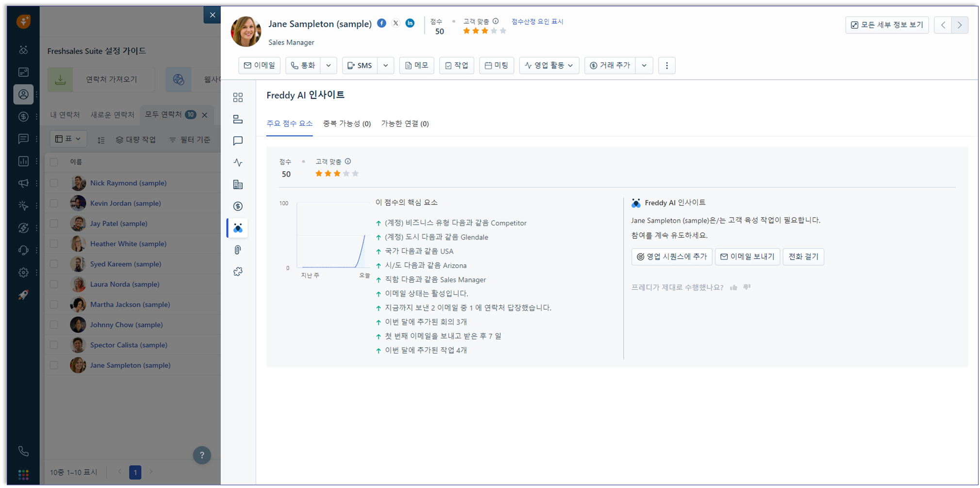
Task: Open the 점수산정 요인 표시 link
Action: (x=537, y=21)
